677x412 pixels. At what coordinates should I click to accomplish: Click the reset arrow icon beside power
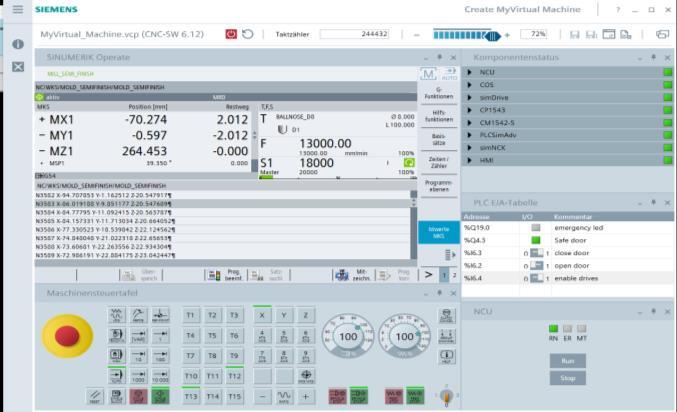pos(248,34)
